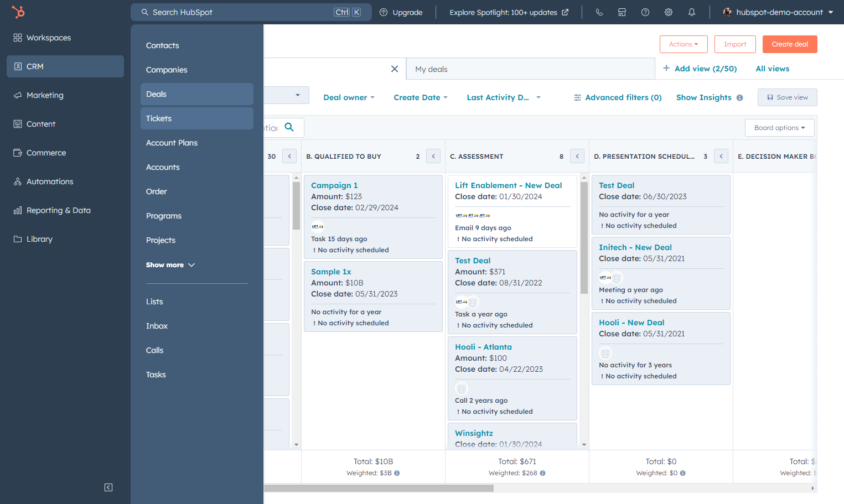Collapse the left navigation sidebar
Viewport: 844px width, 504px height.
[108, 487]
